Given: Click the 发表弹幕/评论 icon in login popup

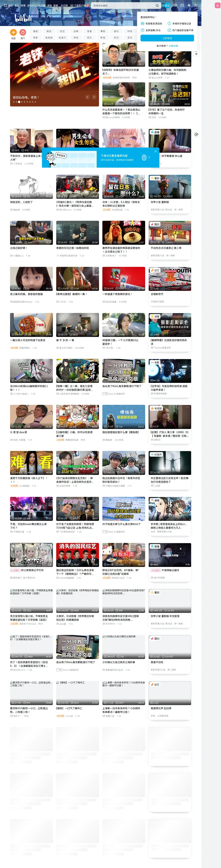Looking at the screenshot, I should (x=143, y=30).
